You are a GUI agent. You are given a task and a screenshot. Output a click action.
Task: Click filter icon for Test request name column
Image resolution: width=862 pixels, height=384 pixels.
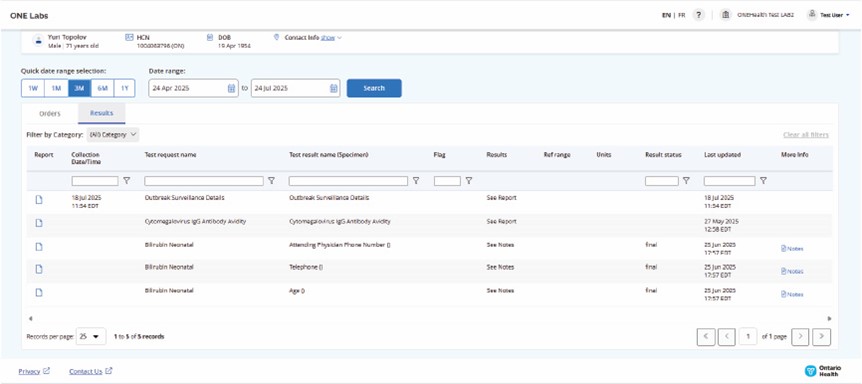[271, 181]
